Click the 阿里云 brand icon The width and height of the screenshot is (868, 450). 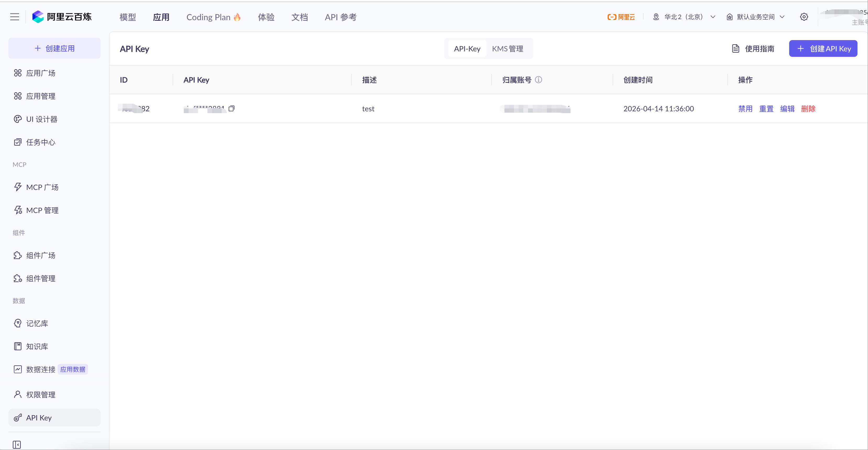[x=621, y=17]
